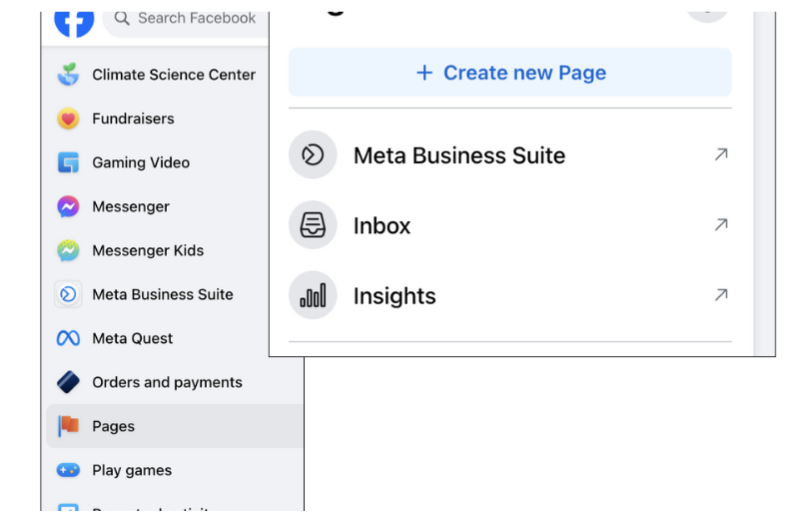Click the external arrow beside Inbox

pyautogui.click(x=721, y=224)
